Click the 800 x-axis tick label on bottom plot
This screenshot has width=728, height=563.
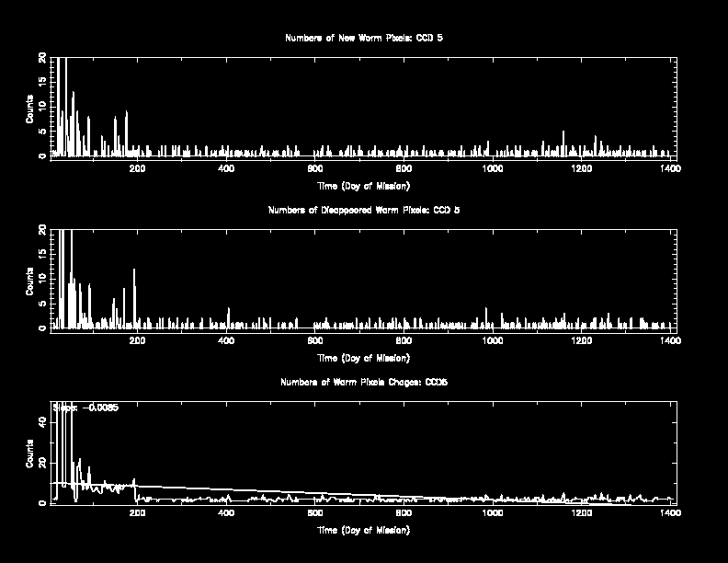pos(404,513)
